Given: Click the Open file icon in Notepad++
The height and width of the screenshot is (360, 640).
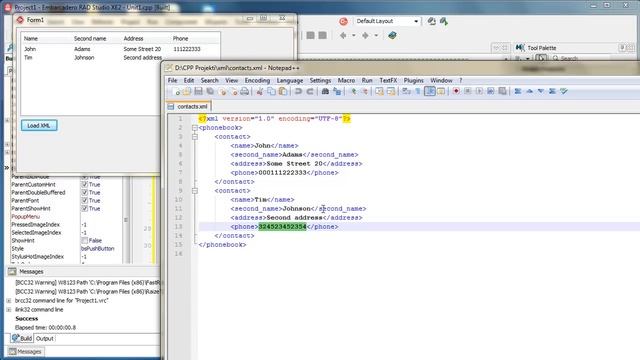Looking at the screenshot, I should (187, 92).
